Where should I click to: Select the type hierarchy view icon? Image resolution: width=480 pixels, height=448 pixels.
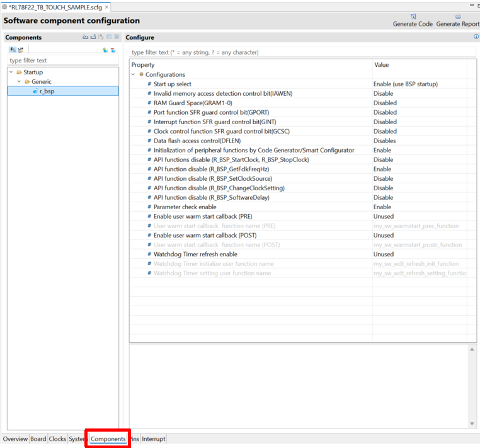click(x=21, y=50)
